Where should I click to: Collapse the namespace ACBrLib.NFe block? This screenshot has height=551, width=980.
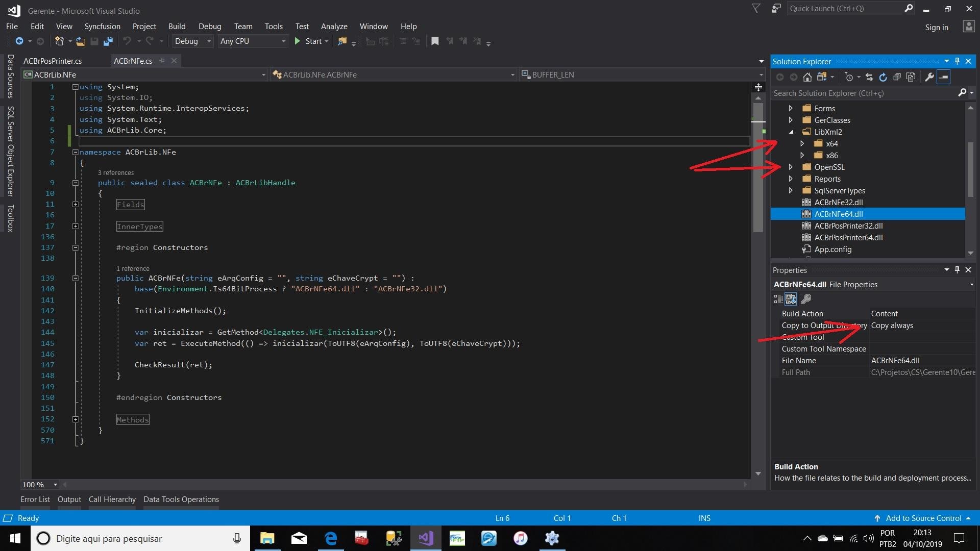coord(75,152)
